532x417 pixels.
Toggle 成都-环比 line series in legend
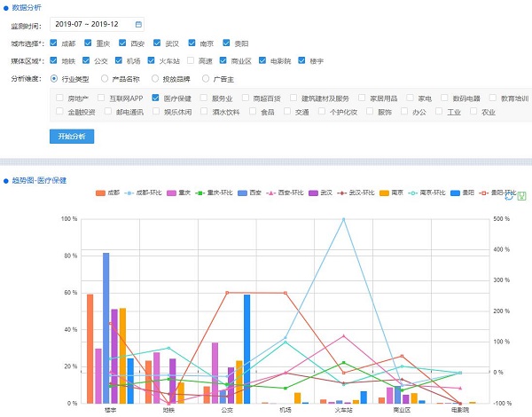pos(140,193)
